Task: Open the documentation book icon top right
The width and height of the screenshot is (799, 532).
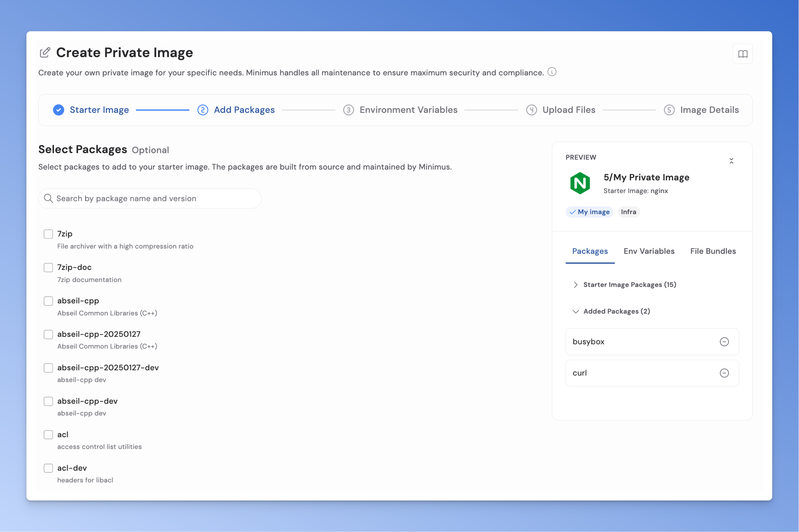Action: pyautogui.click(x=743, y=54)
